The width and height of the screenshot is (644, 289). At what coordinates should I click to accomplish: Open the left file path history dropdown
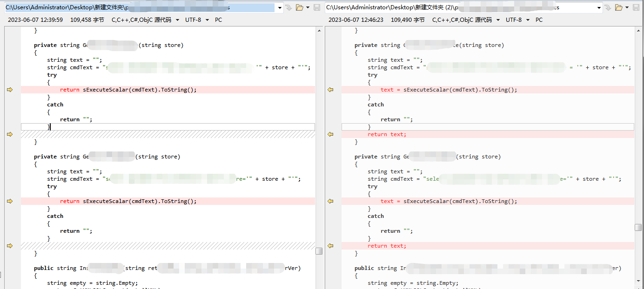click(x=280, y=7)
